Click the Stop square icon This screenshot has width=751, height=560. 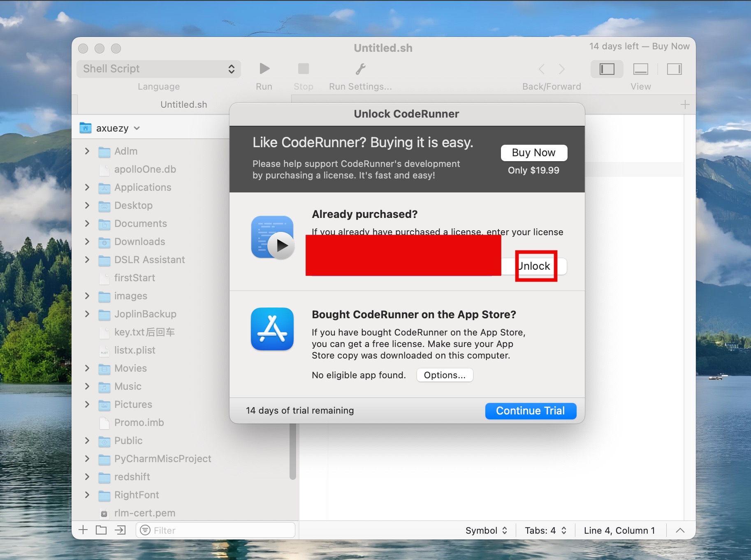304,69
